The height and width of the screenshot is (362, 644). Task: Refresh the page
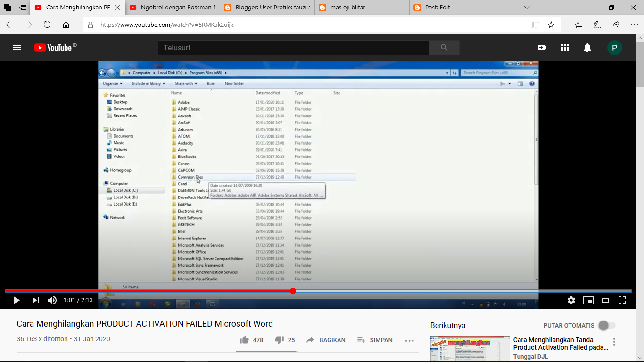47,25
